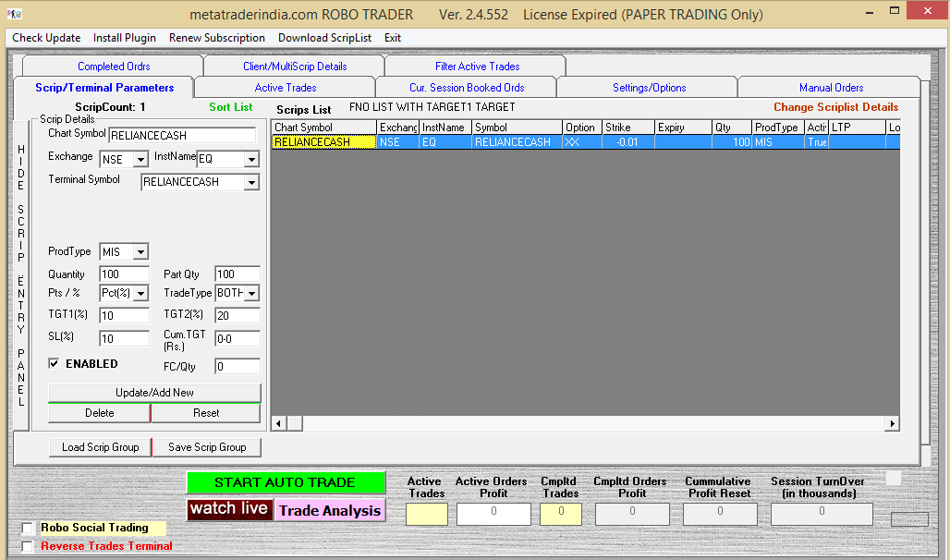Toggle Robo Social Trading checkbox

(28, 529)
